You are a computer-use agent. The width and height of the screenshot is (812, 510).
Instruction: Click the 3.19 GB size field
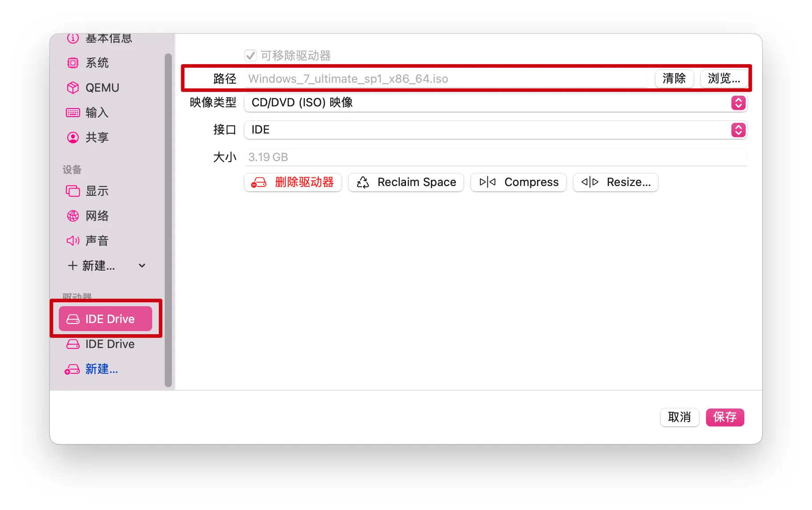(495, 157)
